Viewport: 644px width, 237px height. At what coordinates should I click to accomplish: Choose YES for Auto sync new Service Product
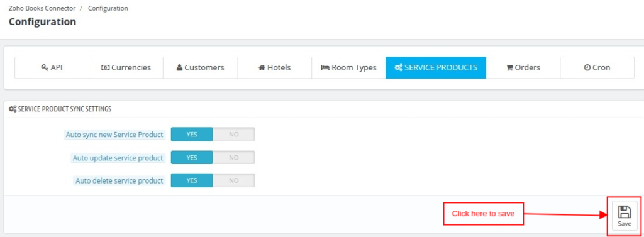(192, 135)
